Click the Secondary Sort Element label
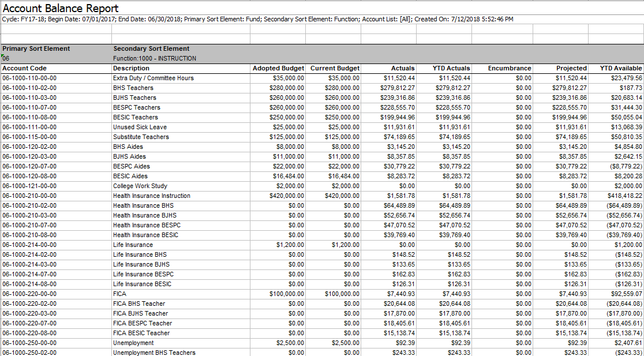The width and height of the screenshot is (644, 356). 151,48
